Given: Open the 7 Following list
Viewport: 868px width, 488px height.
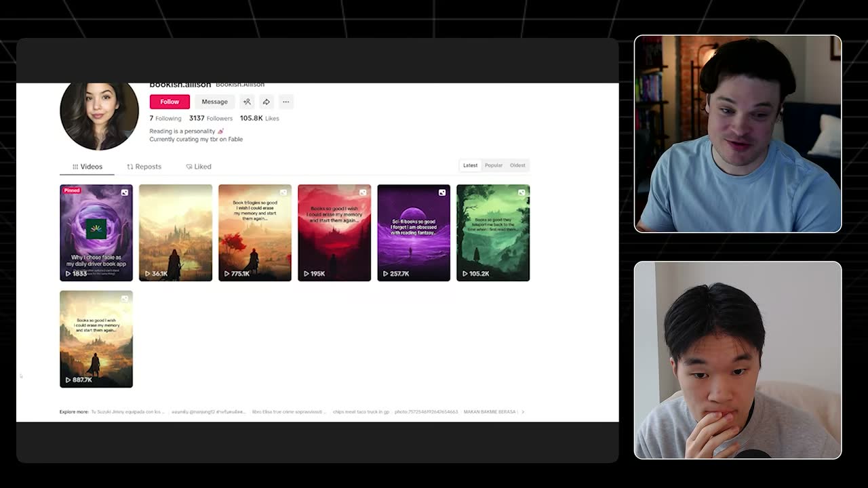Looking at the screenshot, I should tap(165, 118).
